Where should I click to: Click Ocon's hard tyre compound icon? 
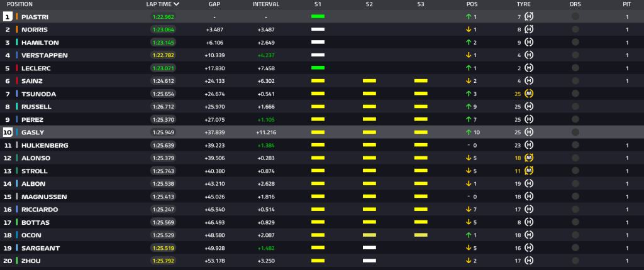click(529, 235)
